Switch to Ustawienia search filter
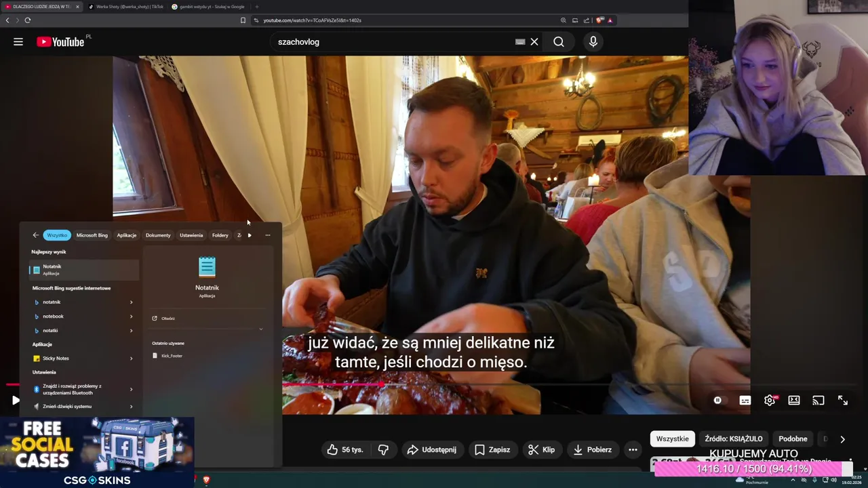 point(191,235)
